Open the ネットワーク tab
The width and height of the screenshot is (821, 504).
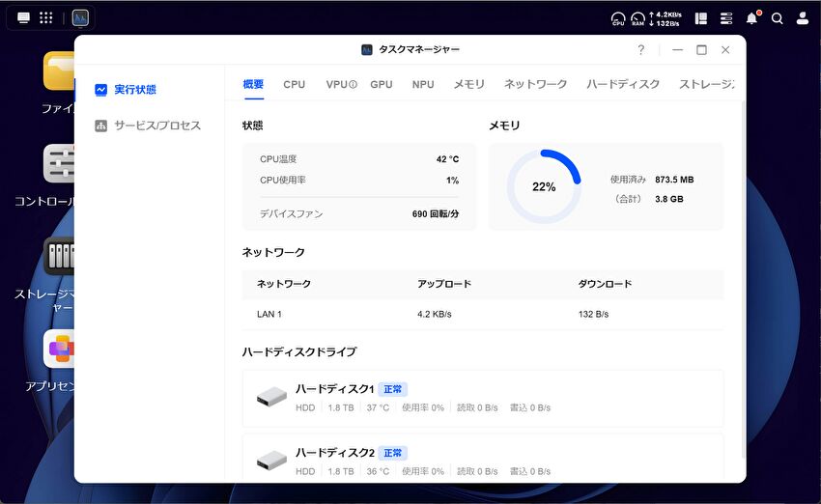535,85
